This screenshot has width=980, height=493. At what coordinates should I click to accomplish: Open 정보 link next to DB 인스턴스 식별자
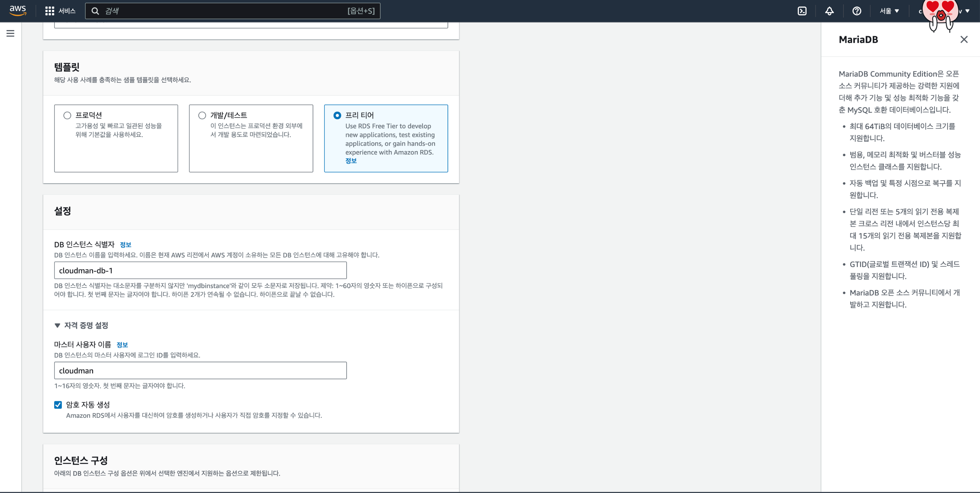(x=125, y=245)
